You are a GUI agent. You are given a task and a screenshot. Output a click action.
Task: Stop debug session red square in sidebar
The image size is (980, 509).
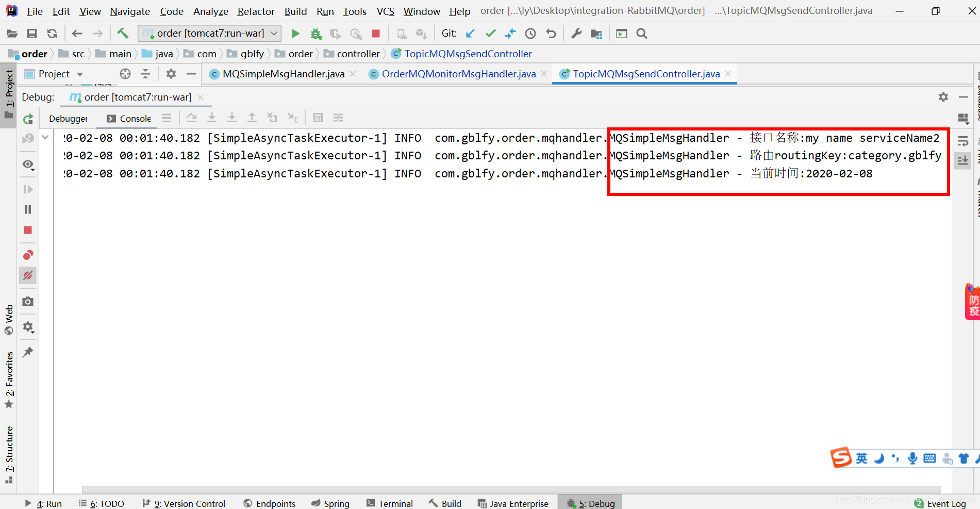(x=28, y=230)
